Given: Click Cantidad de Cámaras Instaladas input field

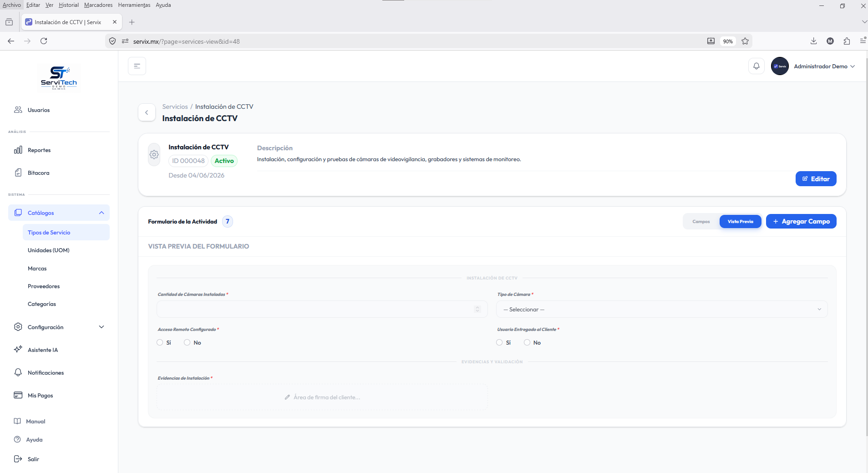Looking at the screenshot, I should click(322, 309).
